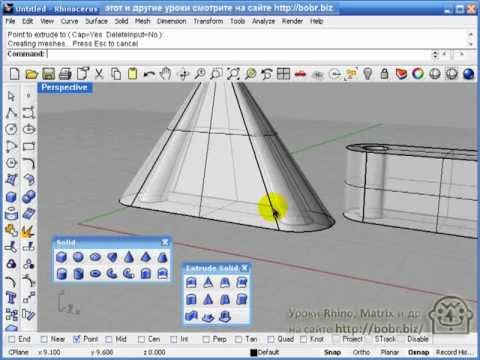
Task: Click the Pyramid icon in Solid palette
Action: [x=146, y=257]
